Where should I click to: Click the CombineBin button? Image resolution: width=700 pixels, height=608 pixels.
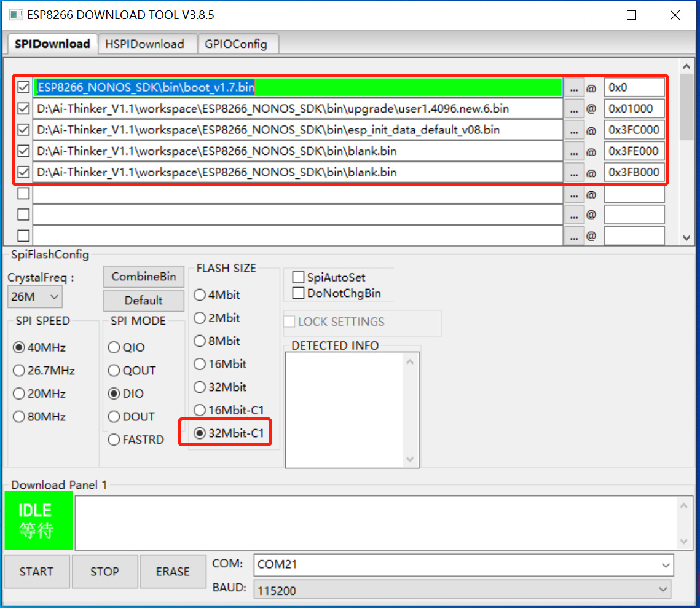click(144, 277)
